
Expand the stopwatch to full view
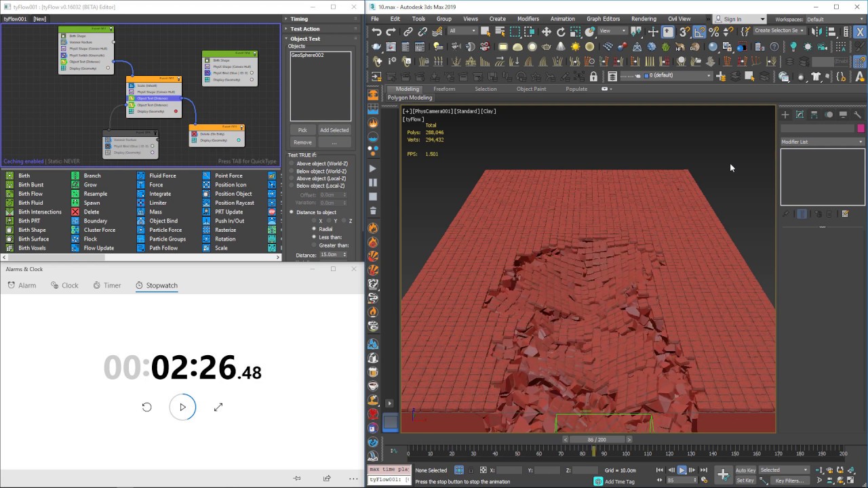(x=218, y=407)
